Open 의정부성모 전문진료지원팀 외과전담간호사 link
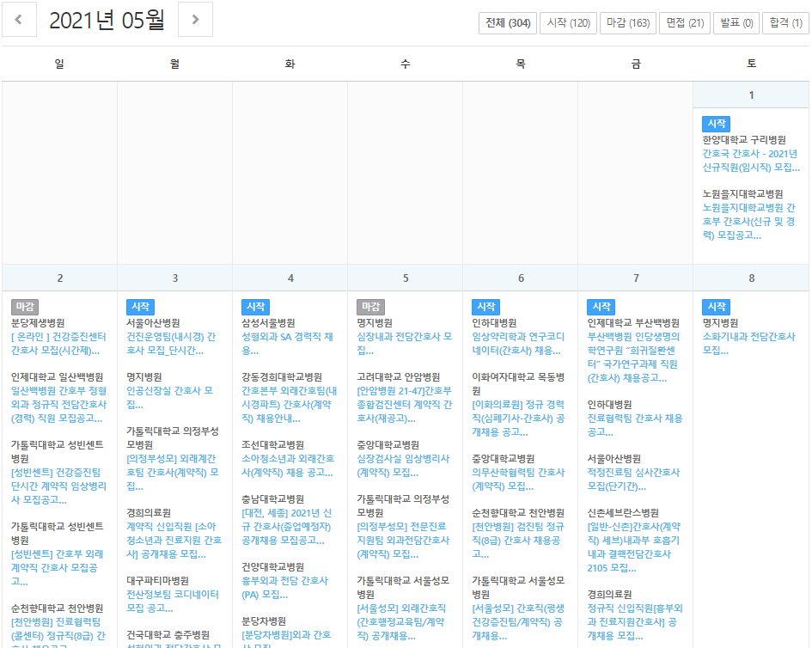This screenshot has width=812, height=648. click(403, 541)
